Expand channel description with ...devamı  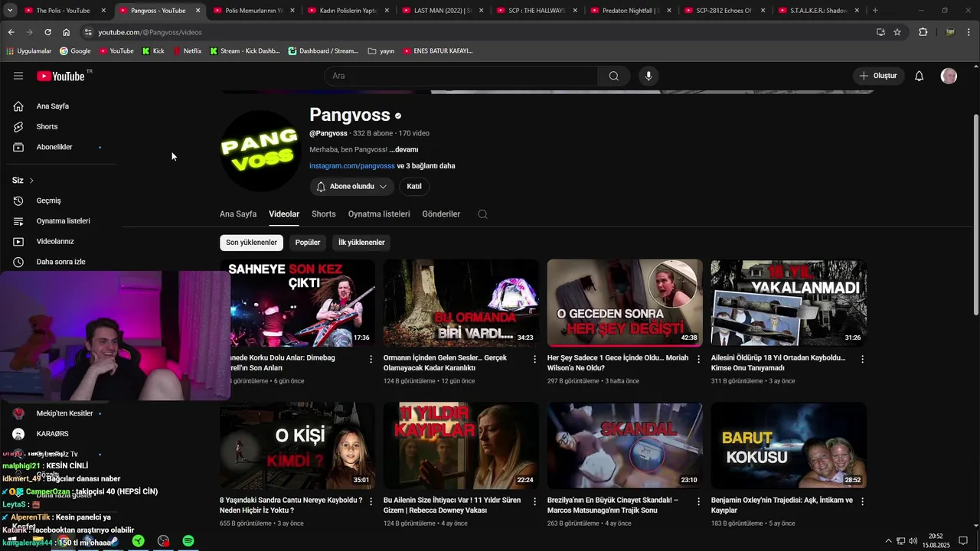pos(403,150)
